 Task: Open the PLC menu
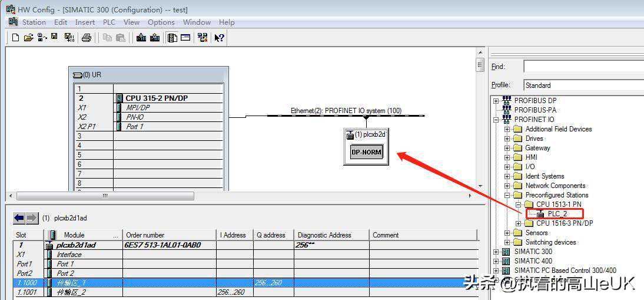click(109, 22)
